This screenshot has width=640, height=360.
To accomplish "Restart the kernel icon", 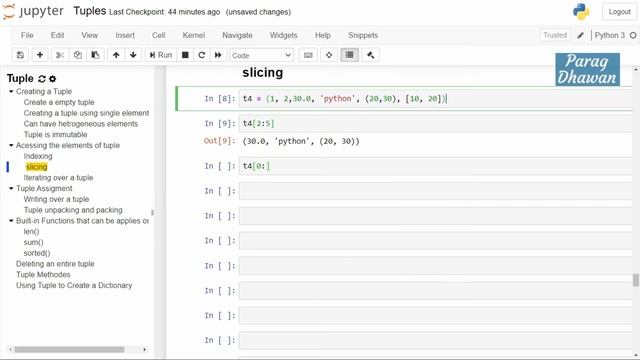I will click(x=201, y=55).
